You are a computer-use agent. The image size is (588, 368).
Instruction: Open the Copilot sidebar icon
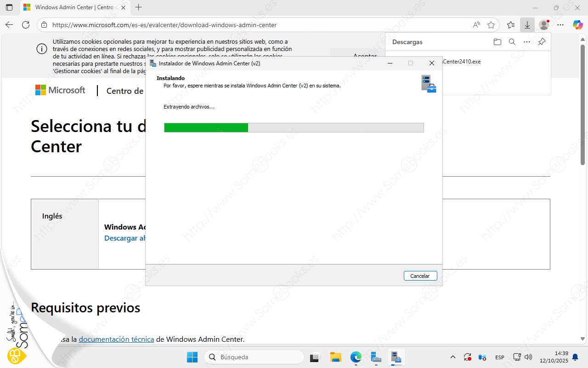[577, 25]
